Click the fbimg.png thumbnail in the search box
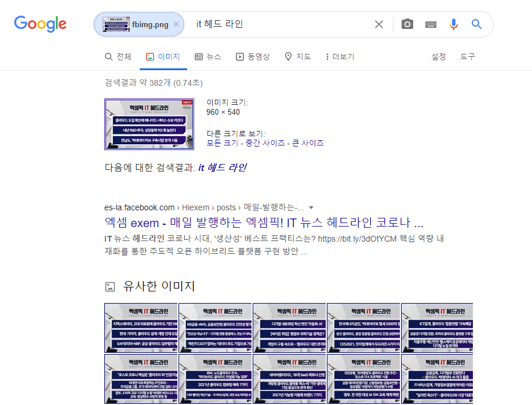This screenshot has width=532, height=405. [116, 24]
